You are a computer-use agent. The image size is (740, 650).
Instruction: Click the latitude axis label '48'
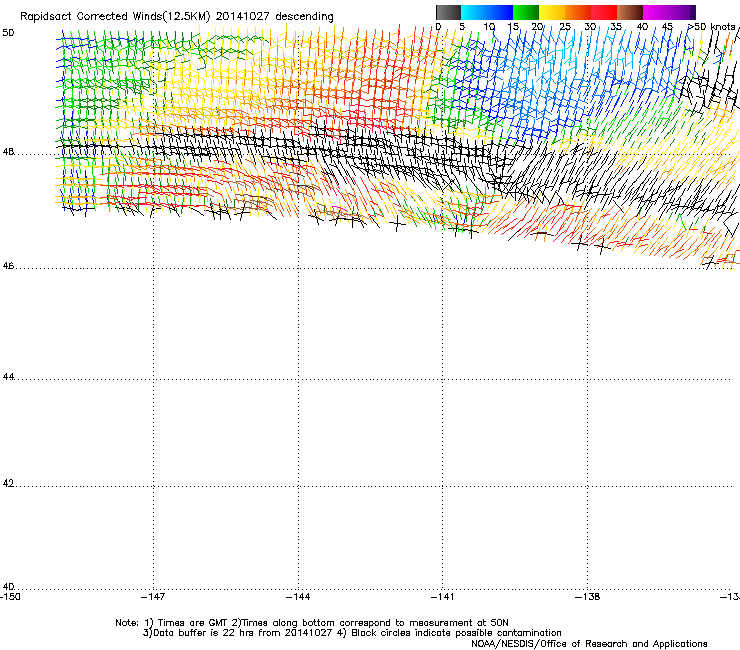pyautogui.click(x=8, y=152)
